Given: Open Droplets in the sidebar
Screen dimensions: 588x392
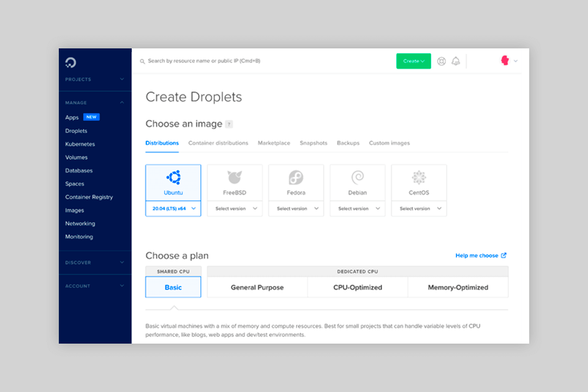Looking at the screenshot, I should click(76, 131).
